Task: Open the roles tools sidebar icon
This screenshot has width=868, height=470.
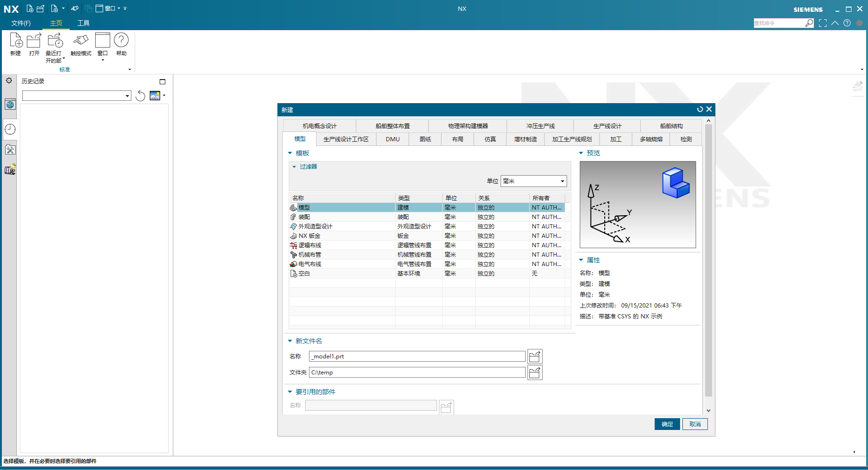Action: pyautogui.click(x=10, y=150)
